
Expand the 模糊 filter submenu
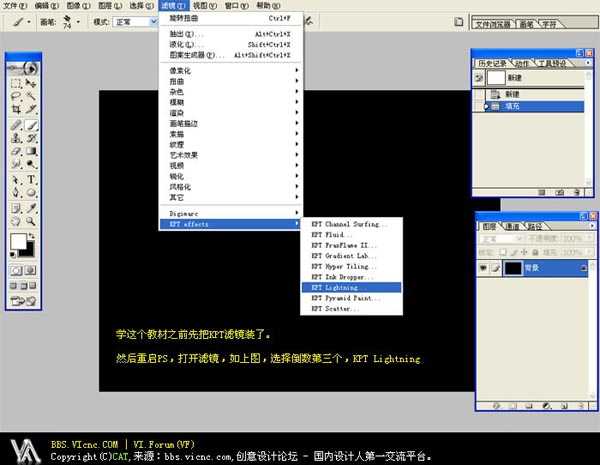pyautogui.click(x=231, y=102)
